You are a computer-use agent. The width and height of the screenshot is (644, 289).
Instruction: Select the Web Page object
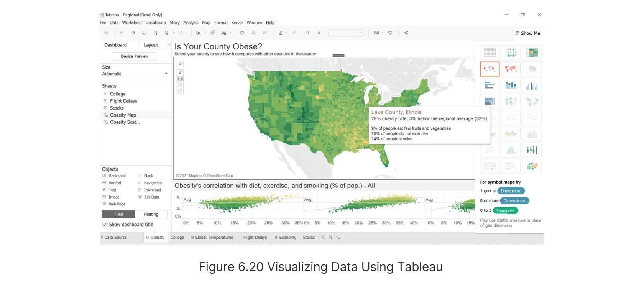pyautogui.click(x=114, y=204)
